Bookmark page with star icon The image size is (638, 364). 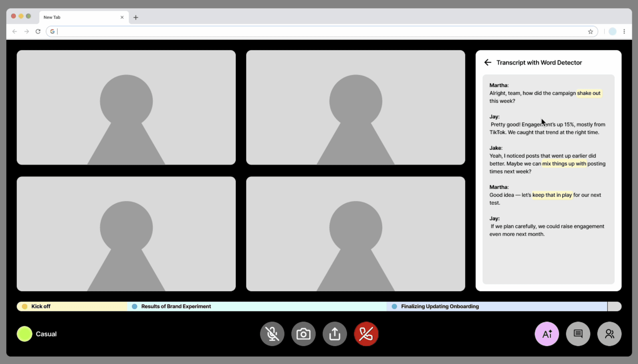point(590,31)
